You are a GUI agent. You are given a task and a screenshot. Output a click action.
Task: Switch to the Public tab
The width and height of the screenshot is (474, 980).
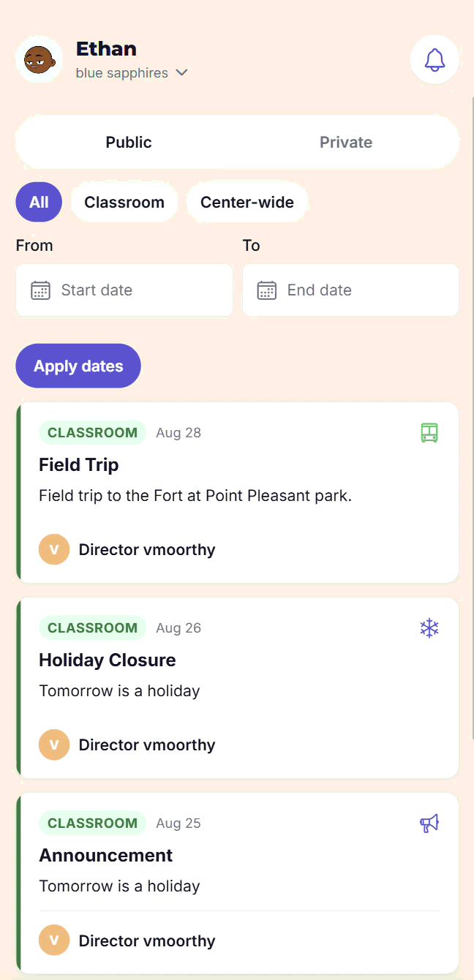tap(129, 142)
